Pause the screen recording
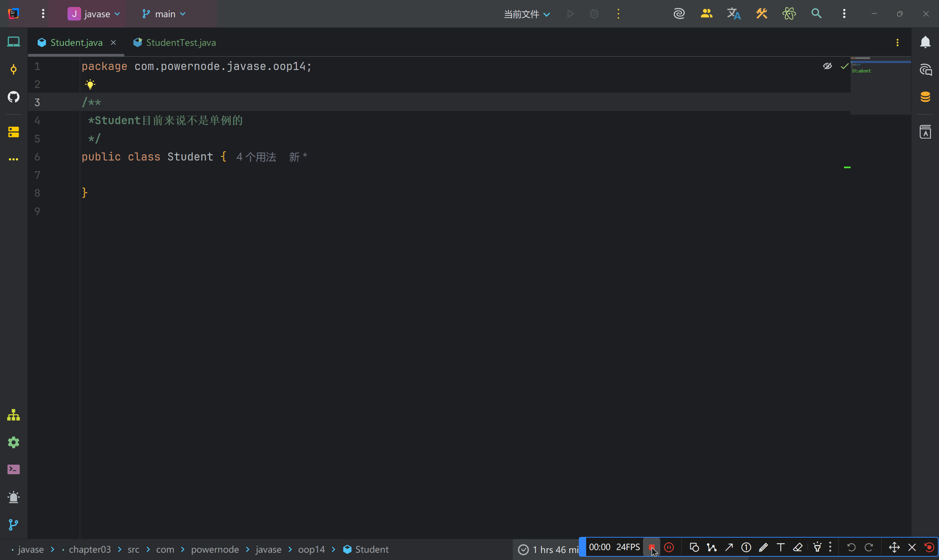 (669, 547)
